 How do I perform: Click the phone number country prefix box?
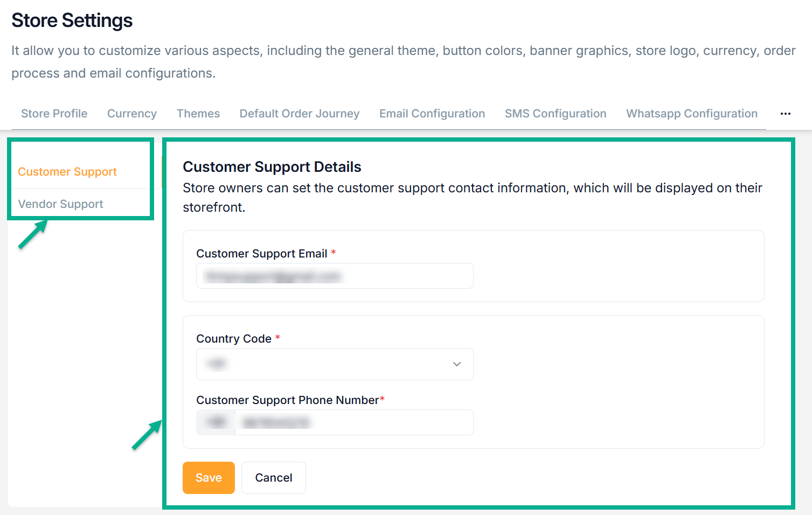coord(216,422)
